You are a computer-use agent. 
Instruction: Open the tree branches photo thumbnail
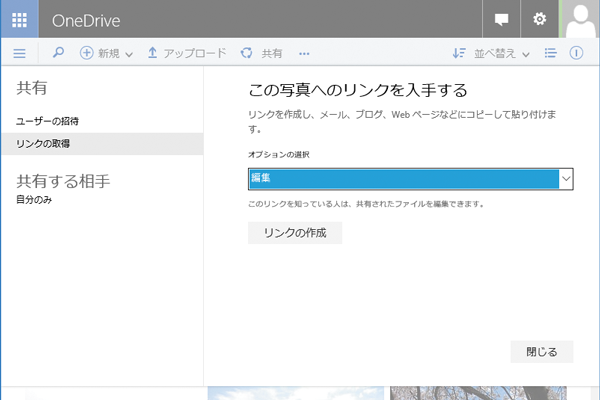tap(478, 393)
